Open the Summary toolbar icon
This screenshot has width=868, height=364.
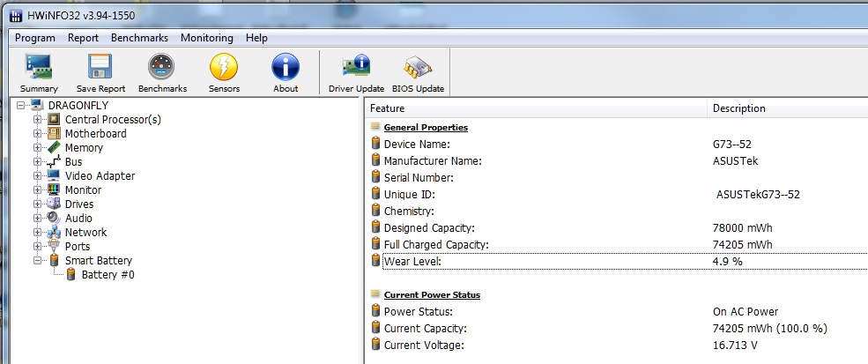pyautogui.click(x=38, y=67)
